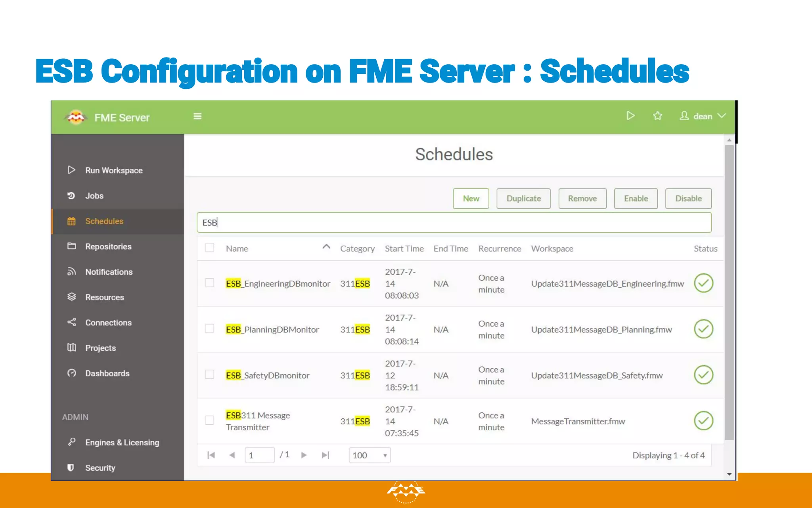Sort by the Recurrence column header
Viewport: 812px width, 508px height.
(500, 248)
